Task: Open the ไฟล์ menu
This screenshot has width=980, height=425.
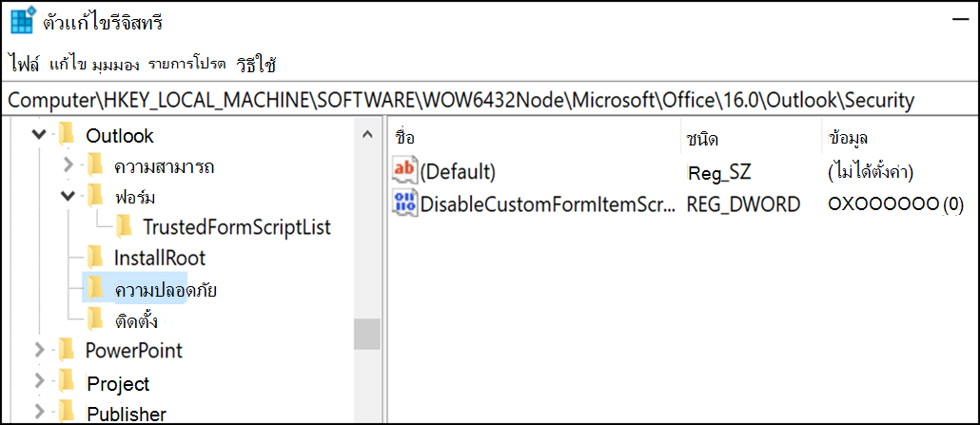Action: (25, 65)
